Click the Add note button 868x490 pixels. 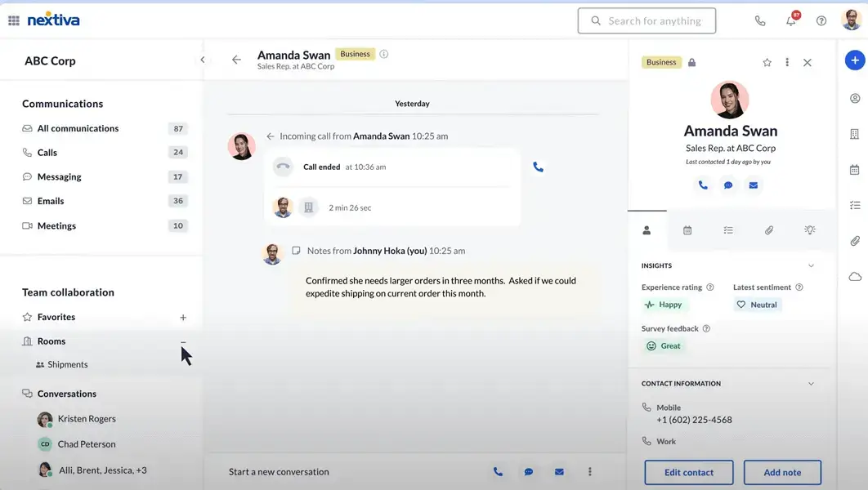click(781, 472)
